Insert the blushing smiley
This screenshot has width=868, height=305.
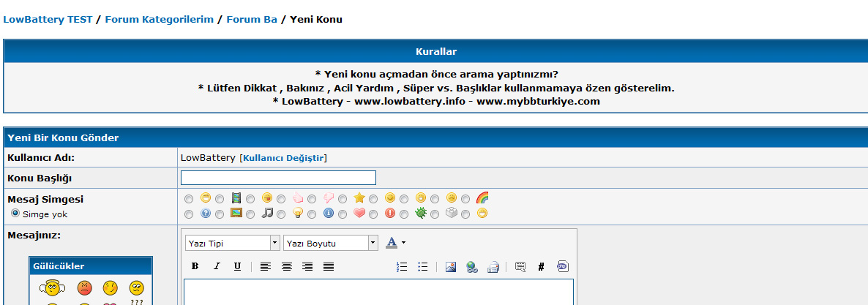(111, 288)
